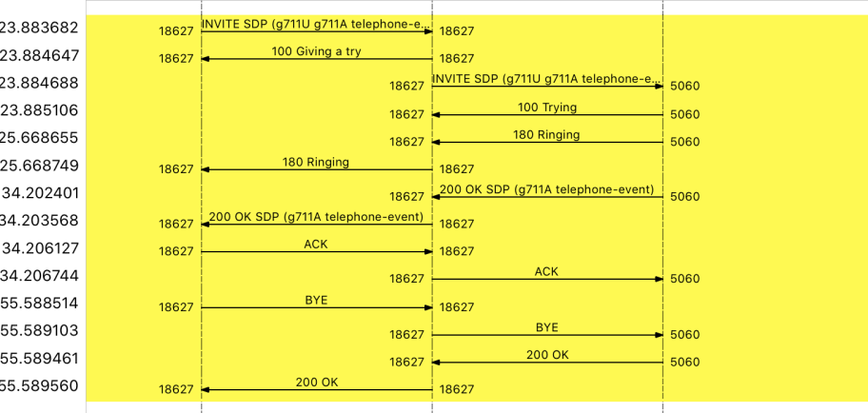
Task: Click the 200 OK SDP message from port 5060
Action: pos(547,190)
